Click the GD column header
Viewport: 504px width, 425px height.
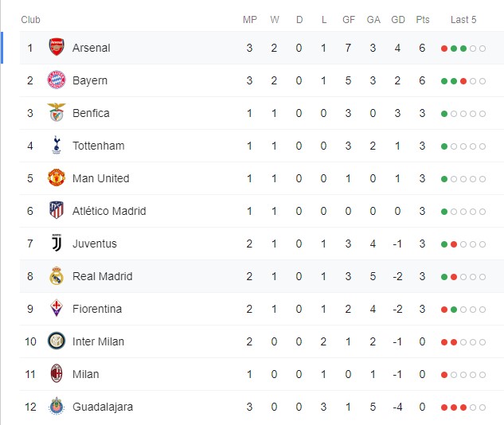coord(398,20)
